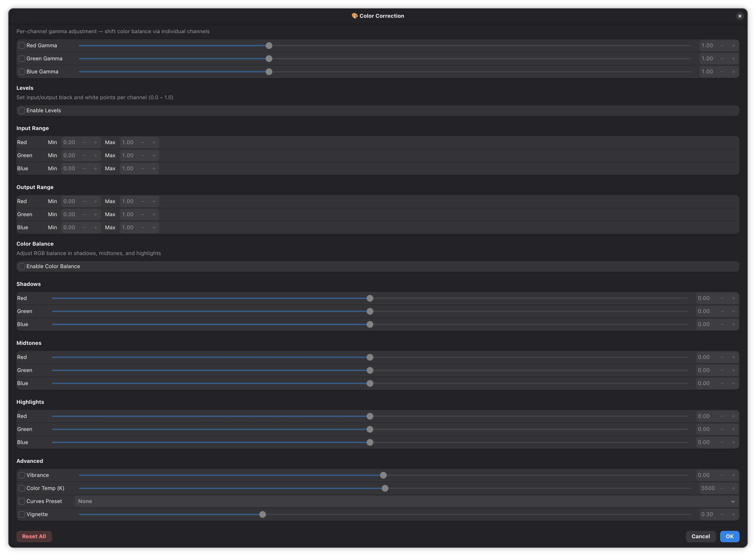Click Cancel to discard changes
The height and width of the screenshot is (556, 756).
[x=700, y=537]
